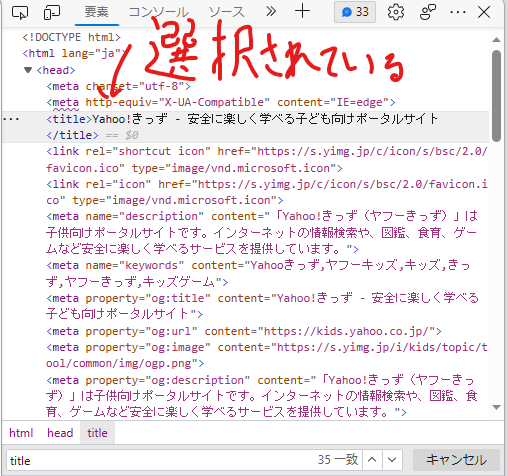Open actions menu dots beside title row

point(11,119)
